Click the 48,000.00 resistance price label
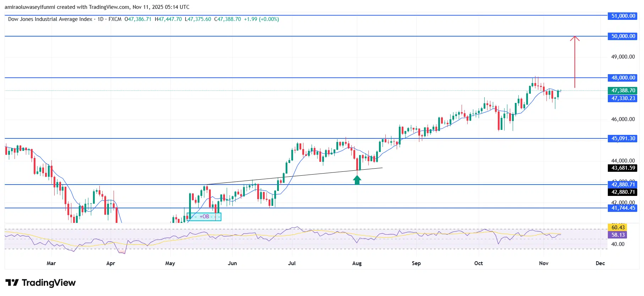The height and width of the screenshot is (296, 644). (x=623, y=78)
